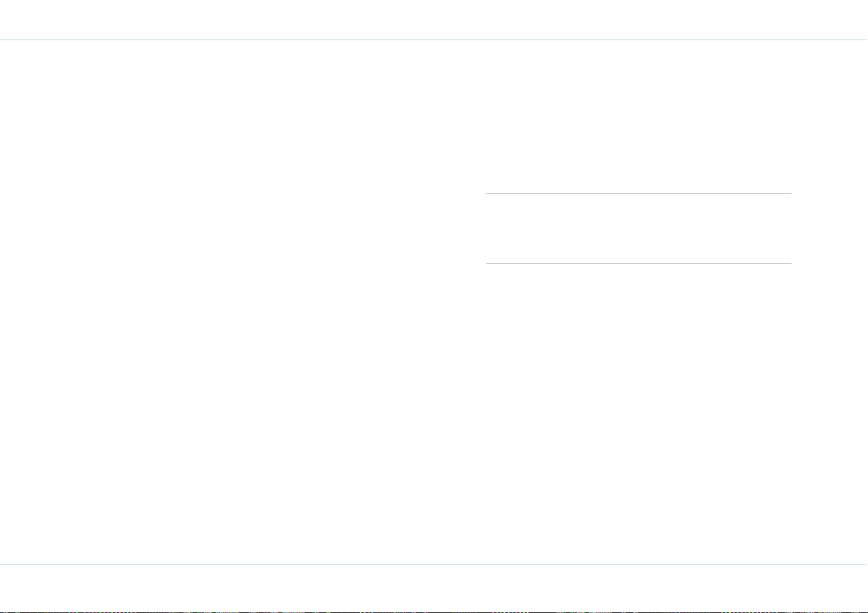Click the empty area between the gray lines
Viewport: 868px width, 613px height.
pyautogui.click(x=638, y=228)
